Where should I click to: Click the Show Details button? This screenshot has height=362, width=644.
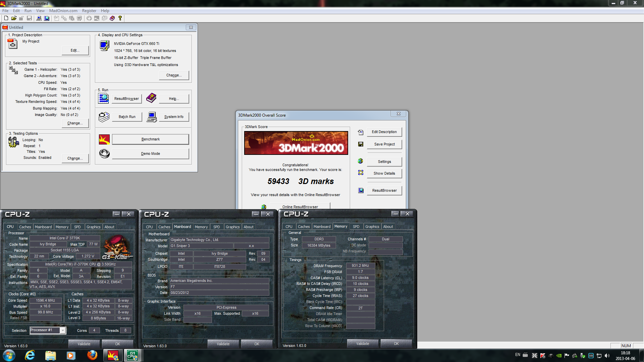click(x=384, y=174)
